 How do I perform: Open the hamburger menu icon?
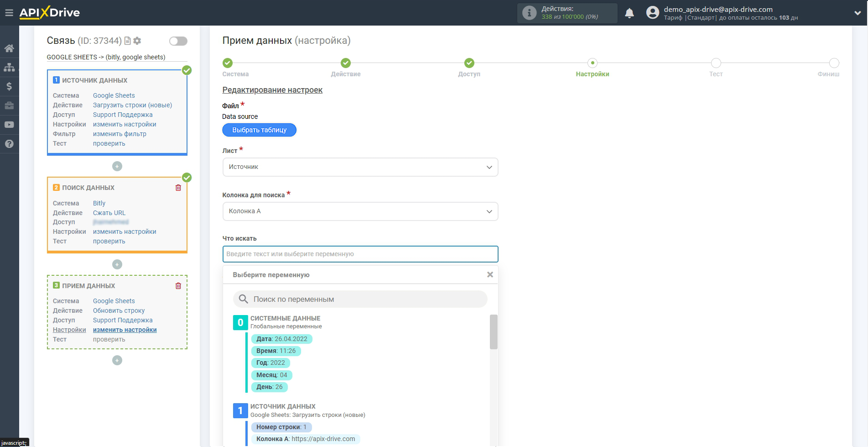(x=9, y=13)
